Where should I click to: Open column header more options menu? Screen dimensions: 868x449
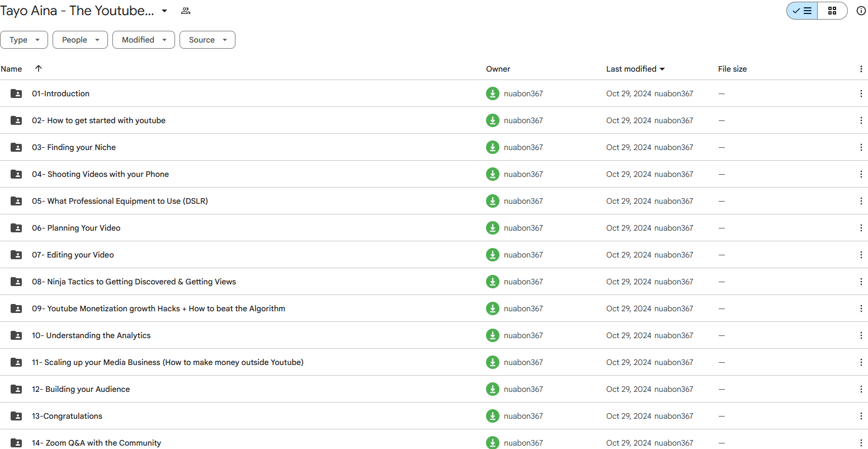(x=861, y=69)
